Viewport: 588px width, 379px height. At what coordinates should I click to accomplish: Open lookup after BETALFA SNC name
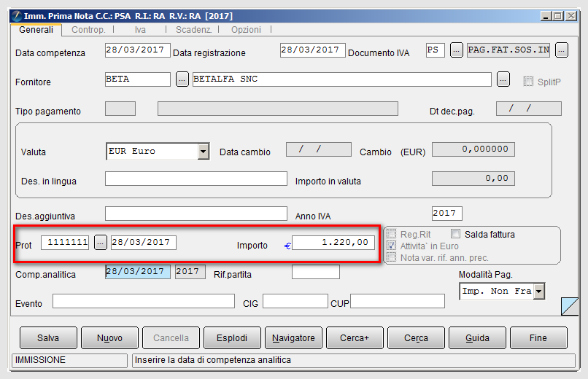tap(503, 79)
